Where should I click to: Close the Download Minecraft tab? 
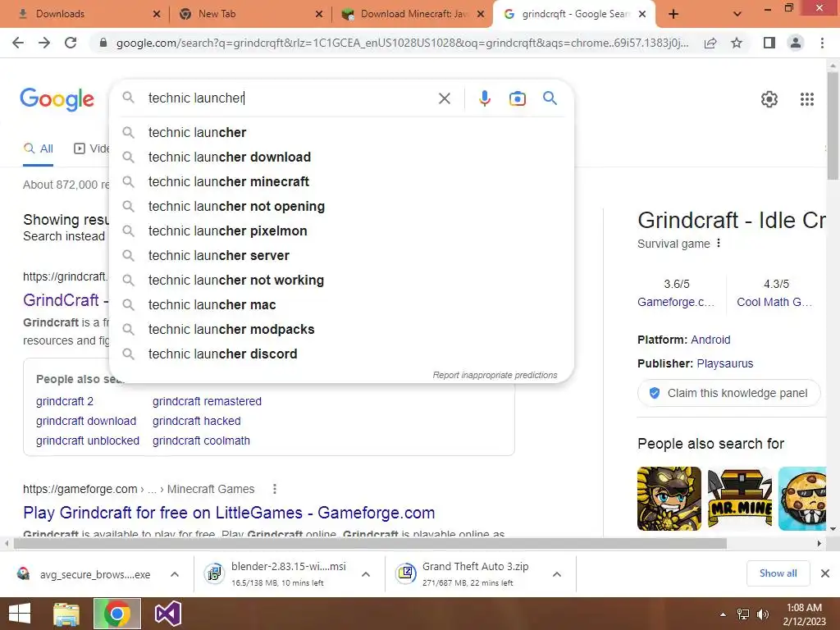(481, 14)
